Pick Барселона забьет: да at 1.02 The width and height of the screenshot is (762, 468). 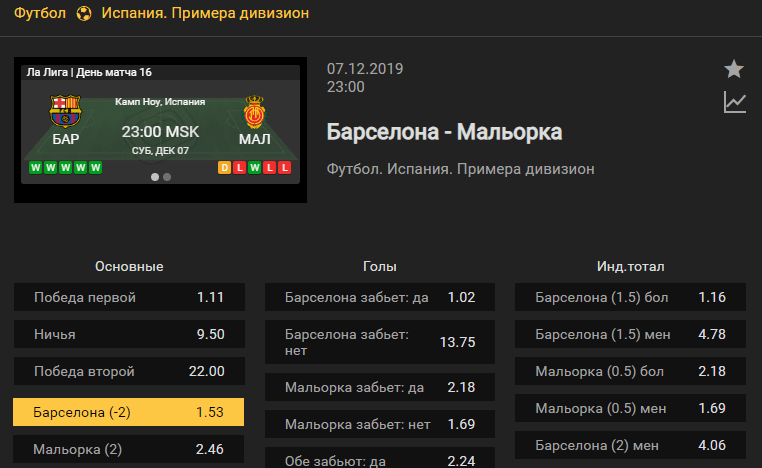(380, 297)
